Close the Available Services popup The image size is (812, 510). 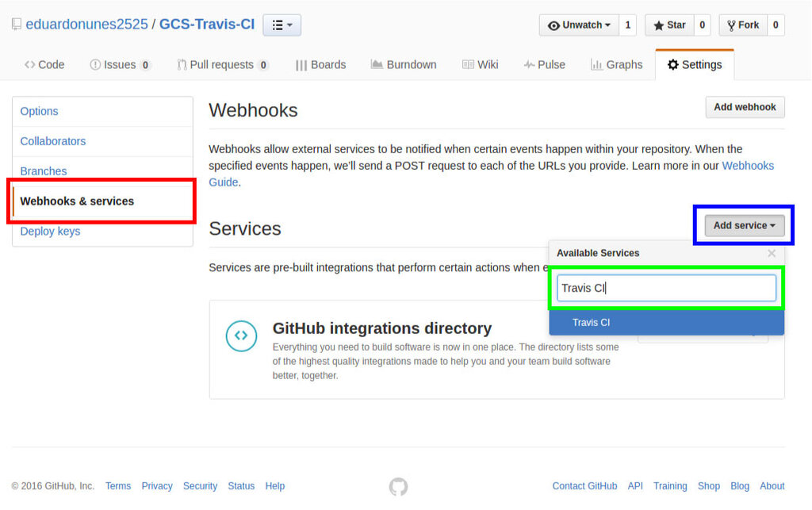(x=772, y=253)
